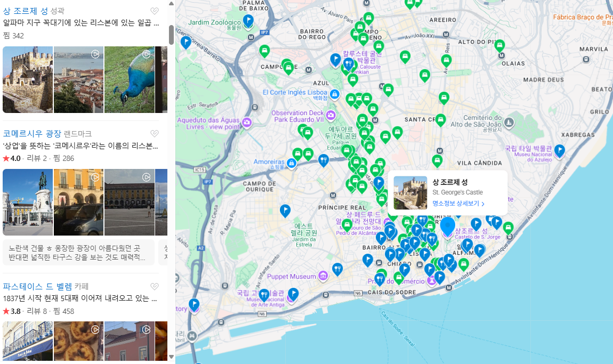613x364 pixels.
Task: Click the 찜 342 count text
Action: (13, 36)
